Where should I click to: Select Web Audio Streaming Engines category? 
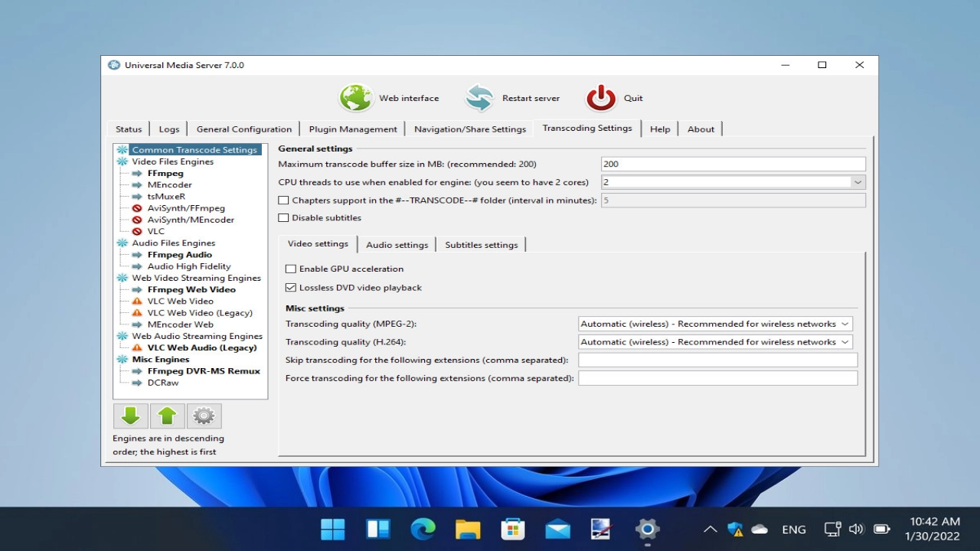197,336
